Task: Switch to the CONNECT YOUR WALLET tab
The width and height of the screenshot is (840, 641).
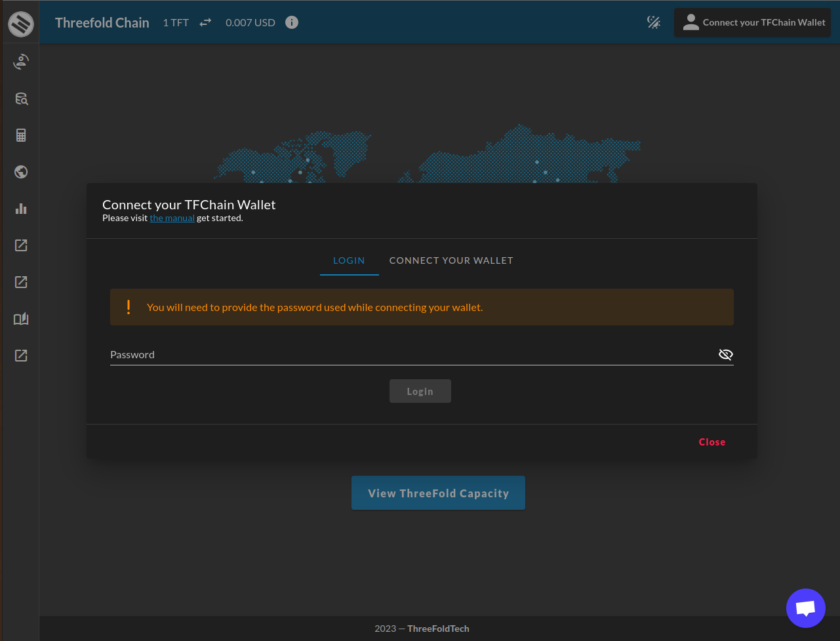Action: coord(451,260)
